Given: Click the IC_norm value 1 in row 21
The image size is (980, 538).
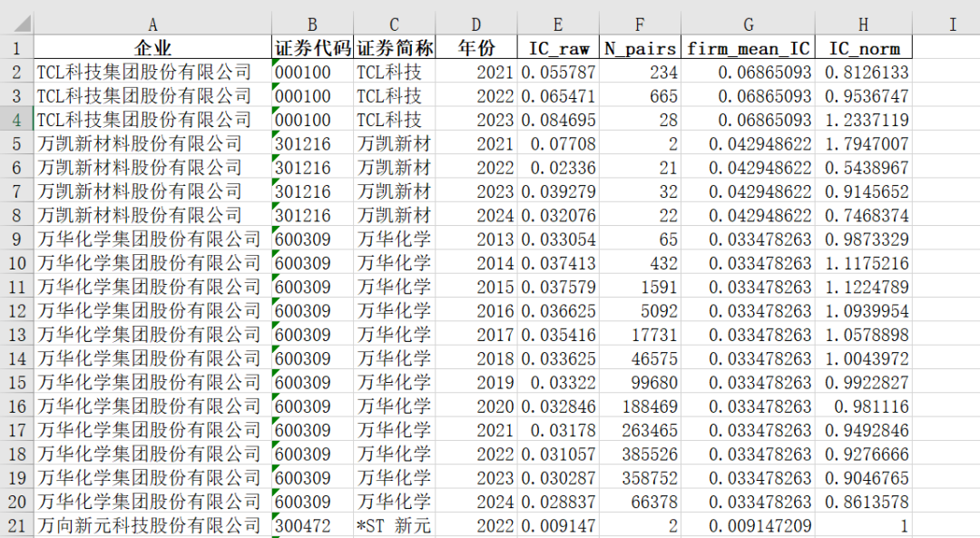Looking at the screenshot, I should [x=860, y=524].
